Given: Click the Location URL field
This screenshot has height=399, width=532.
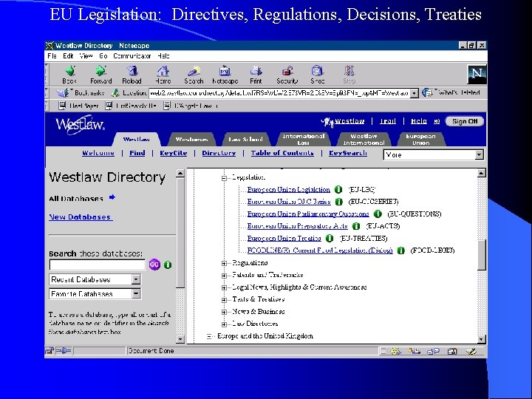Looking at the screenshot, I should pyautogui.click(x=279, y=93).
